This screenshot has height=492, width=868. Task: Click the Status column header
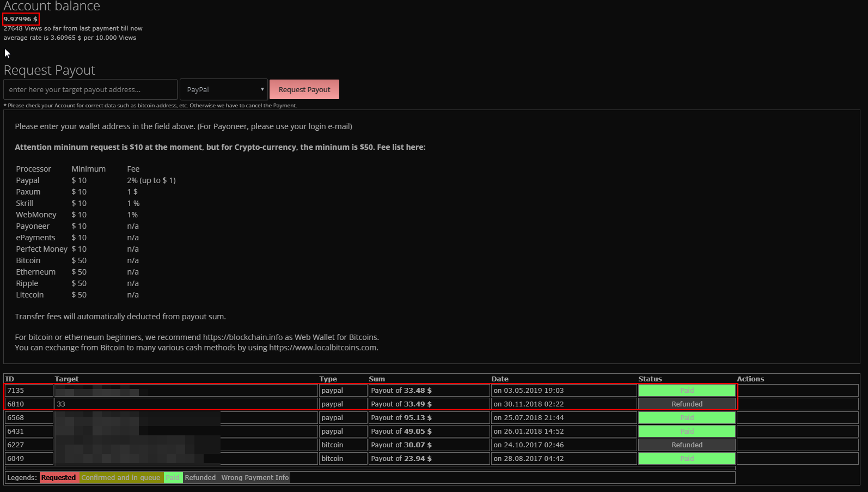click(650, 379)
